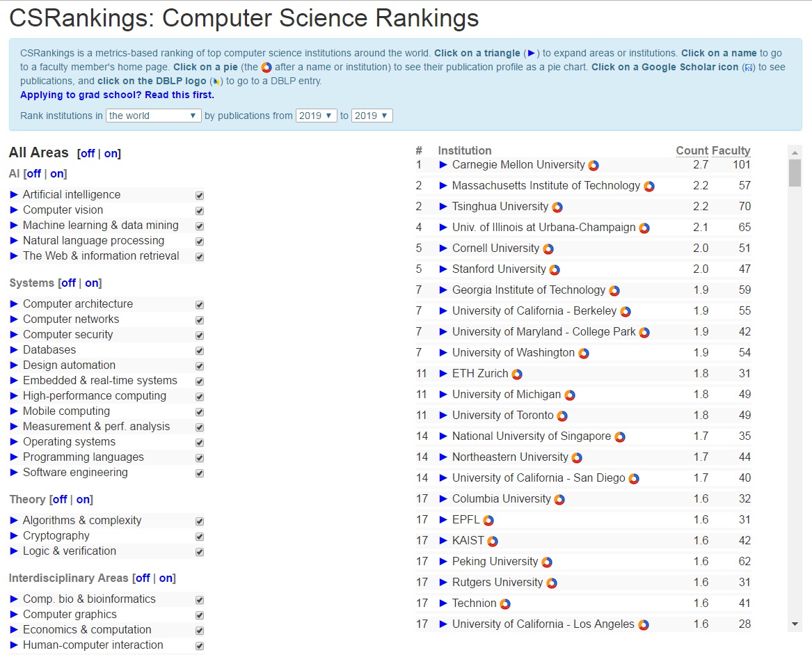Open the start year 2019 dropdown
This screenshot has height=655, width=812.
(x=316, y=116)
